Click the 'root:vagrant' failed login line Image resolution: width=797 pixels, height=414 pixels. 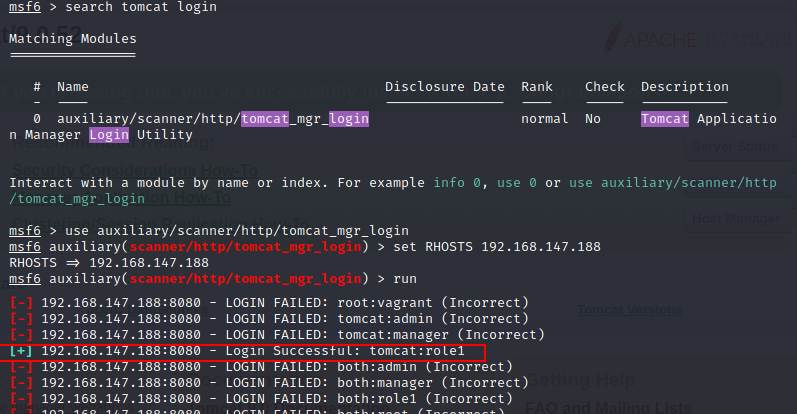pyautogui.click(x=269, y=303)
